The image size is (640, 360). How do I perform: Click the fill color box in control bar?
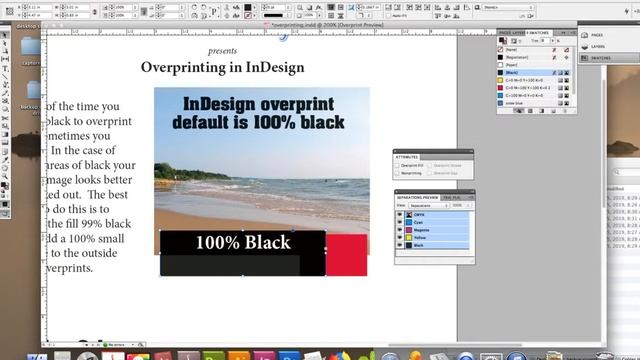tap(248, 7)
